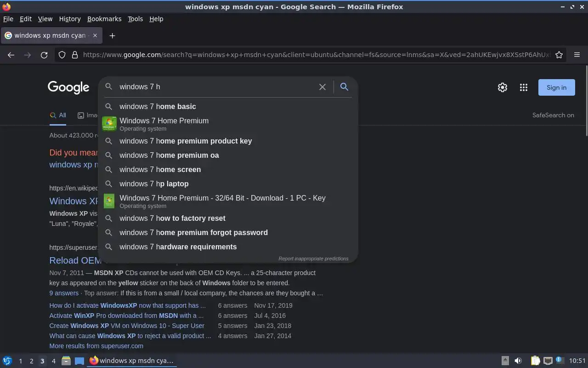Submit search with the blue magnifier button
This screenshot has height=368, width=588.
tap(344, 86)
